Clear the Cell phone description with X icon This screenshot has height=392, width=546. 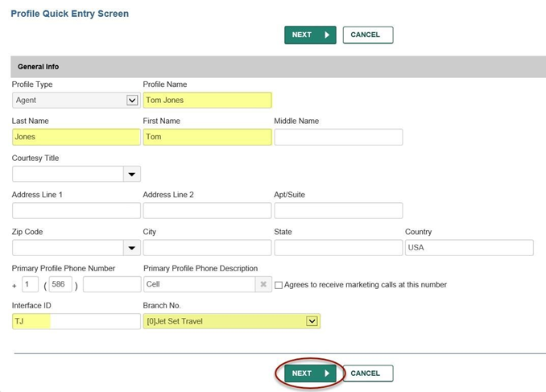pos(263,284)
